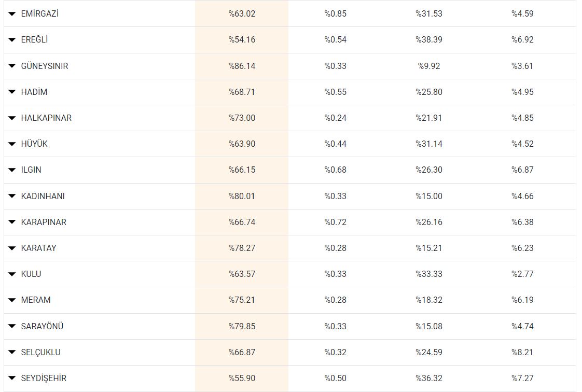Click the triangle beside GÜNEYSINIR
Viewport: 582px width, 392px height.
[12, 66]
